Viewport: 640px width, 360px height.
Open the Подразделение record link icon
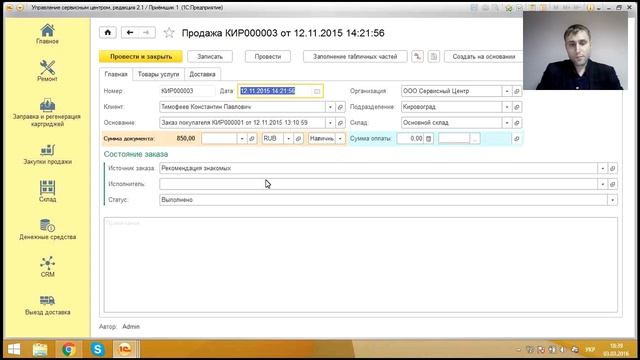coord(517,107)
